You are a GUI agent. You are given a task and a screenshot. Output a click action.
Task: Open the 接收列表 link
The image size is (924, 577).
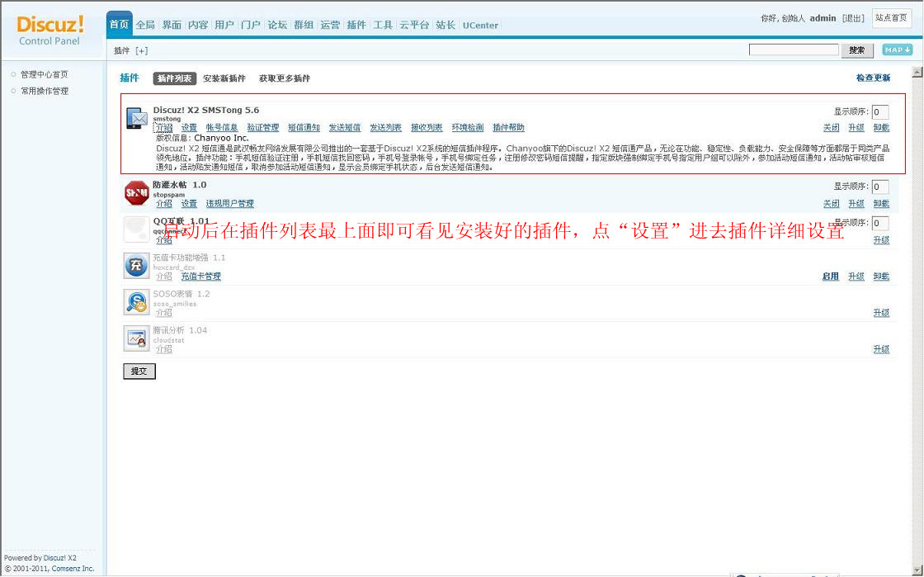427,127
